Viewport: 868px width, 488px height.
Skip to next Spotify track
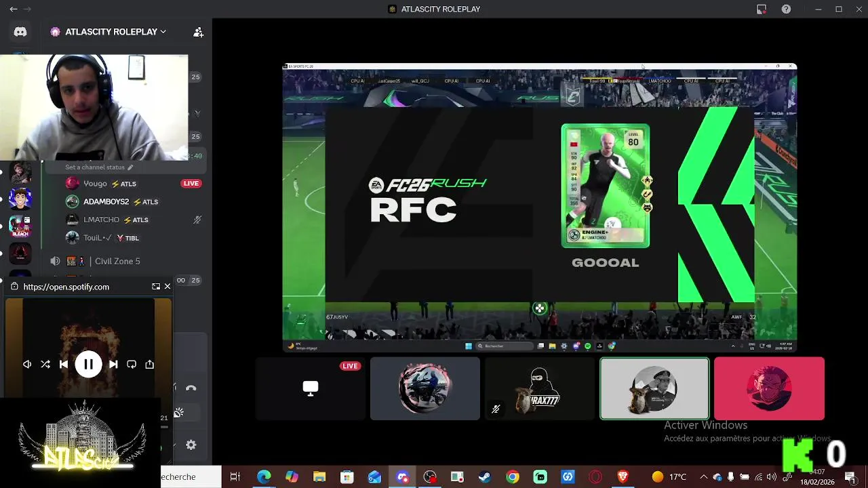(113, 365)
